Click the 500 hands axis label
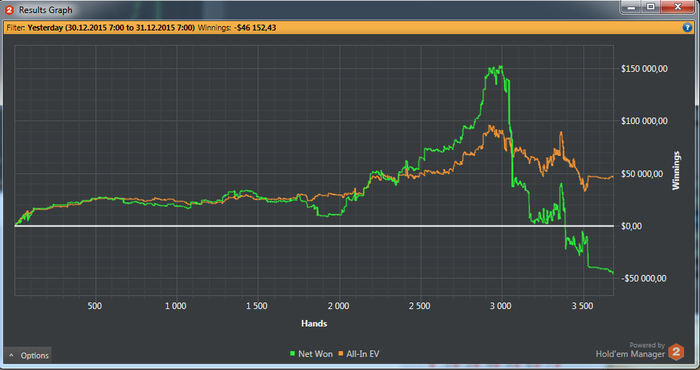The image size is (700, 370). 95,306
